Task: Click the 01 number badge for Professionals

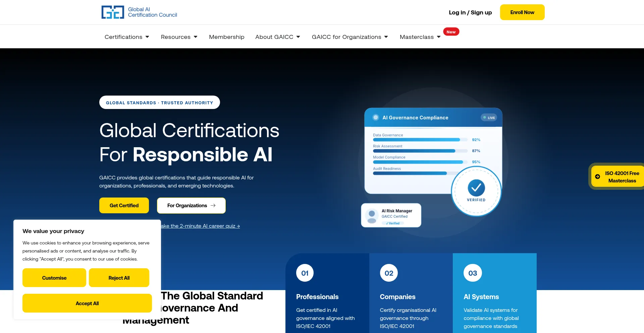Action: [x=305, y=273]
